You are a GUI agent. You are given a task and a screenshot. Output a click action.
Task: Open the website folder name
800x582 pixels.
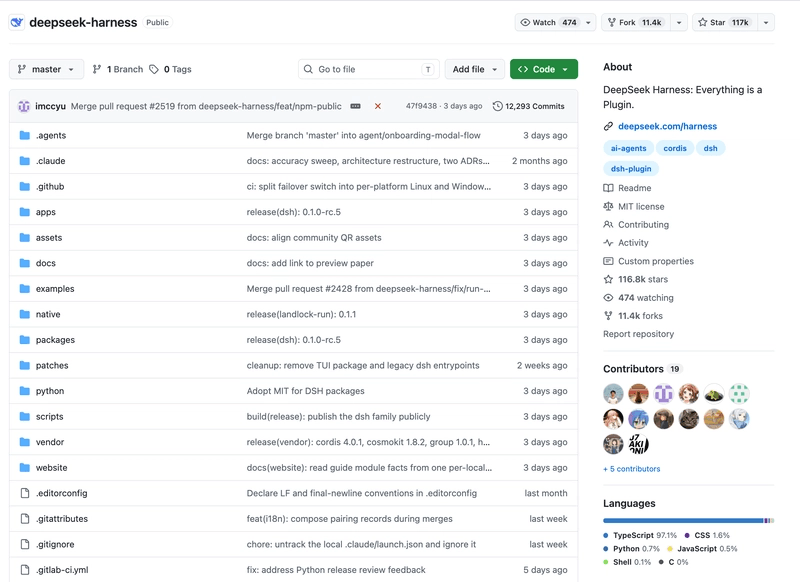click(x=52, y=467)
